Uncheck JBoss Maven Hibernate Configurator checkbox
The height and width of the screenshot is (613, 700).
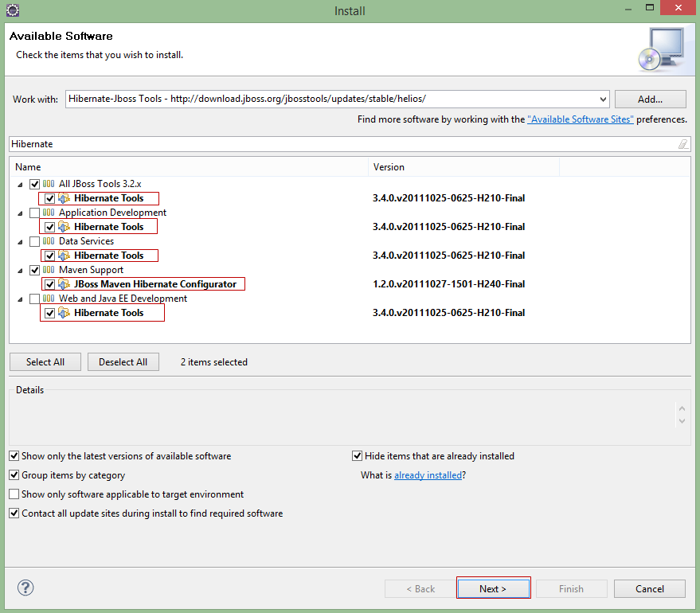[50, 284]
